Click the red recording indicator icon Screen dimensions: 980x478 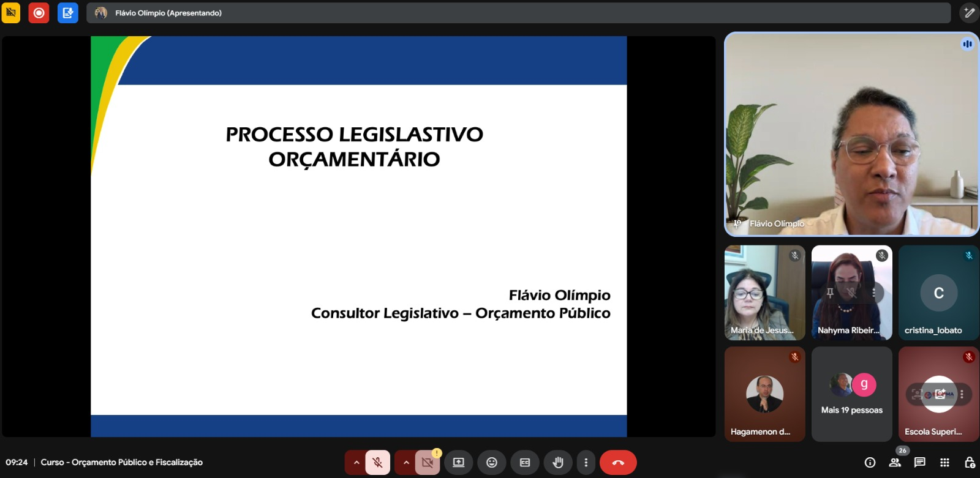(39, 13)
